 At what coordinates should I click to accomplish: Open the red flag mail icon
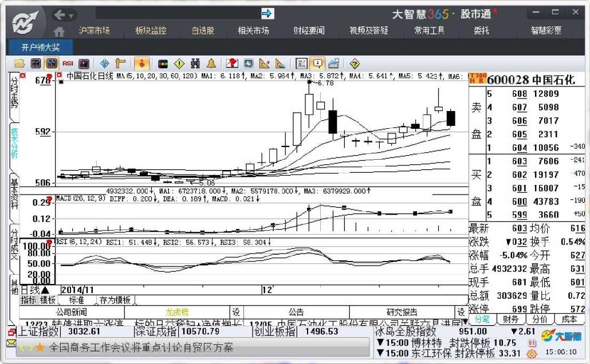coord(232,64)
